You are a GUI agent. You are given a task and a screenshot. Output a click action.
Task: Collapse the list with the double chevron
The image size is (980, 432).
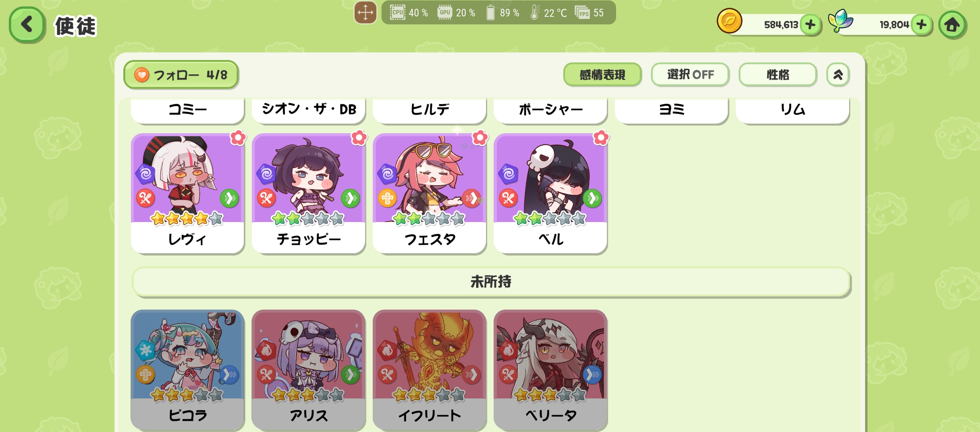point(838,74)
